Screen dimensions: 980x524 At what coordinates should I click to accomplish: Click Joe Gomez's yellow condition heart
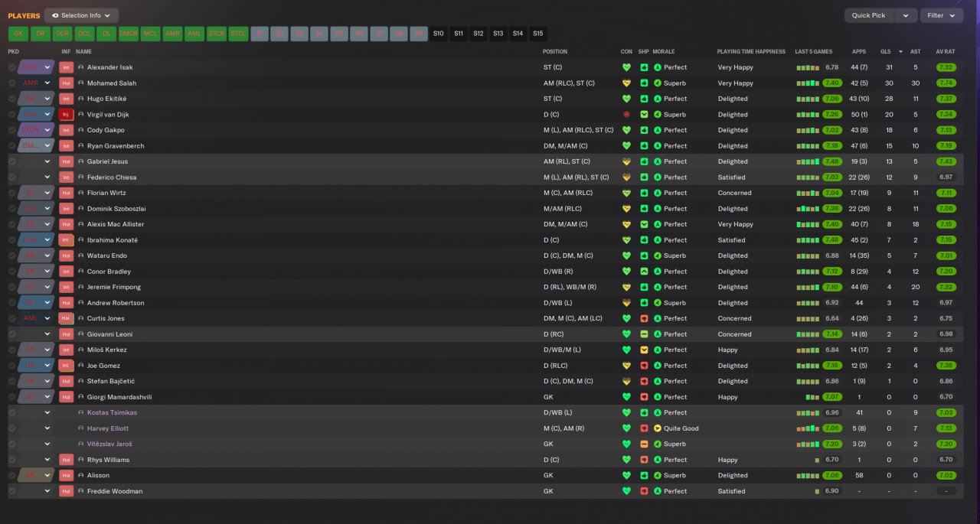[x=626, y=366]
